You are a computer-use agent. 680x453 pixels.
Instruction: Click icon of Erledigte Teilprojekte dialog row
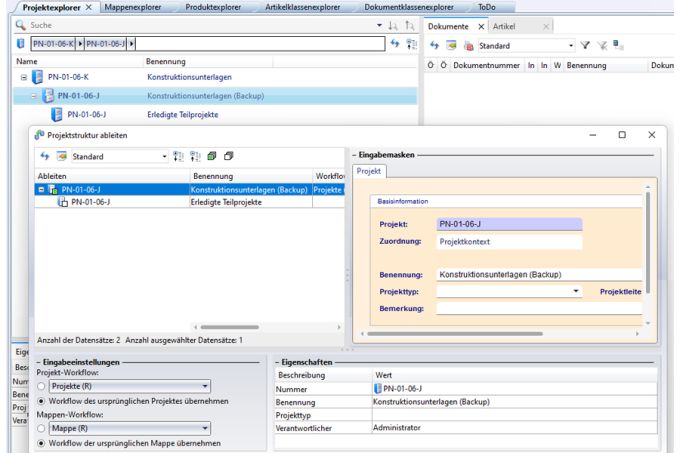pos(63,202)
